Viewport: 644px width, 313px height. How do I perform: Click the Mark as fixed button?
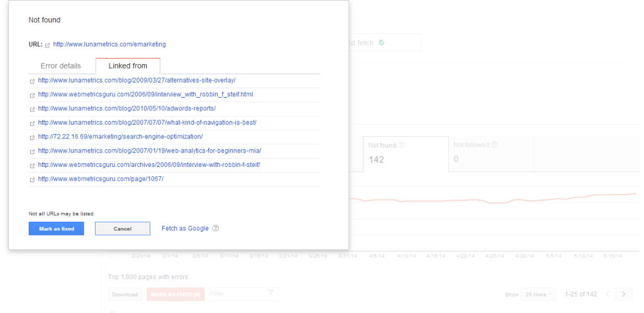(56, 229)
